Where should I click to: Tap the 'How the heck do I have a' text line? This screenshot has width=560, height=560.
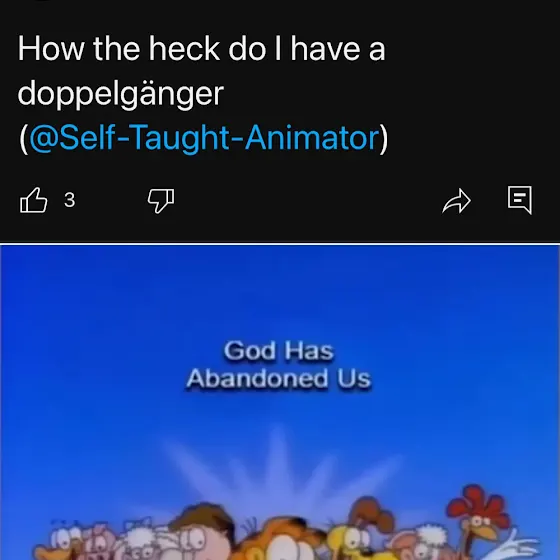point(201,49)
